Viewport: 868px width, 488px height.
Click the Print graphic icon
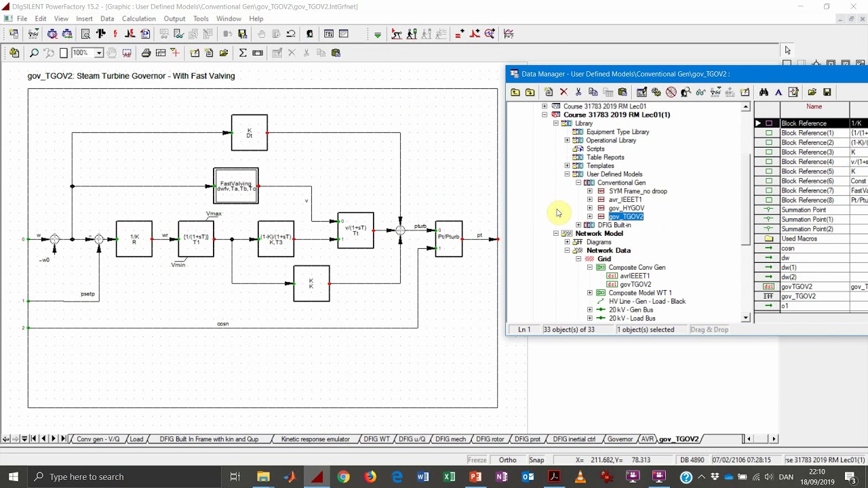coord(146,53)
